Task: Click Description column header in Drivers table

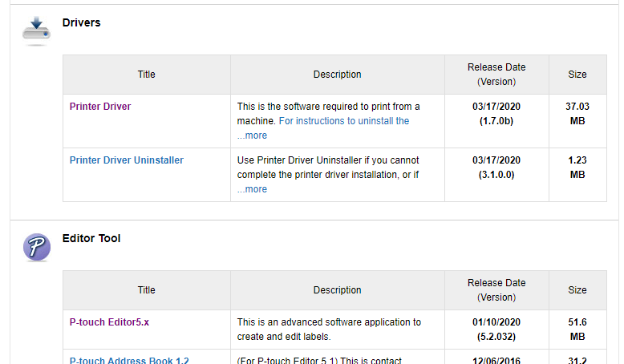Action: point(337,75)
